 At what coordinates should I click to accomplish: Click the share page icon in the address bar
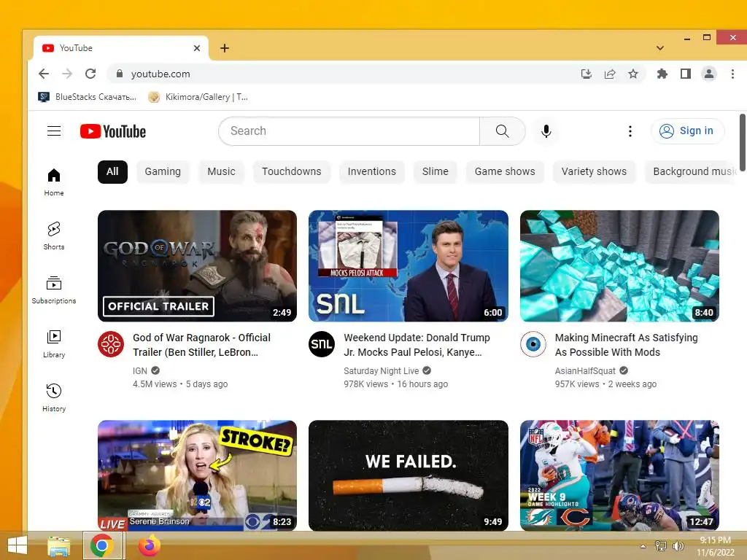(610, 74)
